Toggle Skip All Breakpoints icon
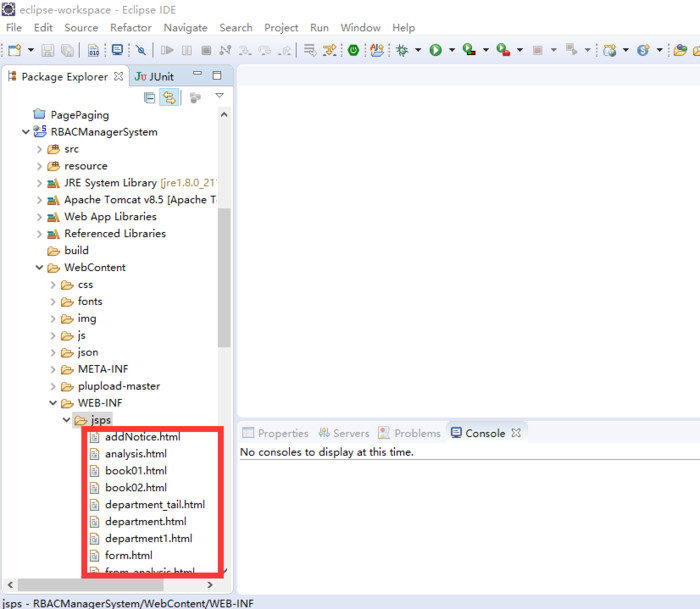Viewport: 700px width, 609px height. click(141, 50)
